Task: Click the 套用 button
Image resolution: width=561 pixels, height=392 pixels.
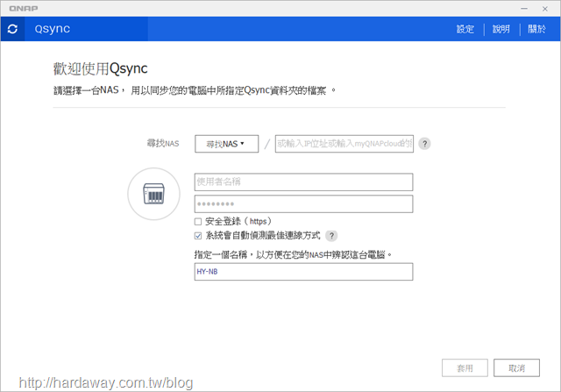Action: [x=465, y=368]
